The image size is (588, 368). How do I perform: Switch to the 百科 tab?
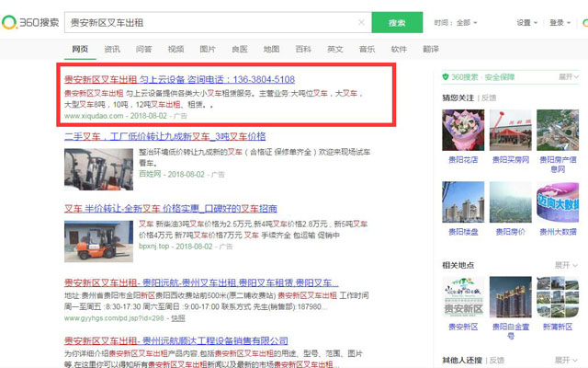click(x=303, y=49)
